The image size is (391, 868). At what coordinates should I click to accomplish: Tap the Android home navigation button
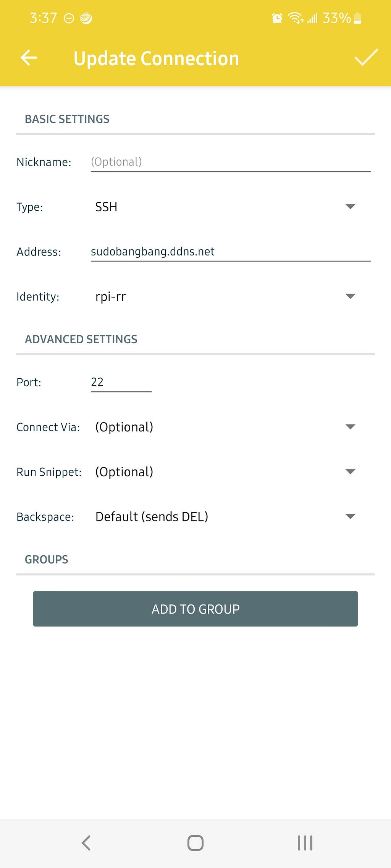(x=195, y=843)
